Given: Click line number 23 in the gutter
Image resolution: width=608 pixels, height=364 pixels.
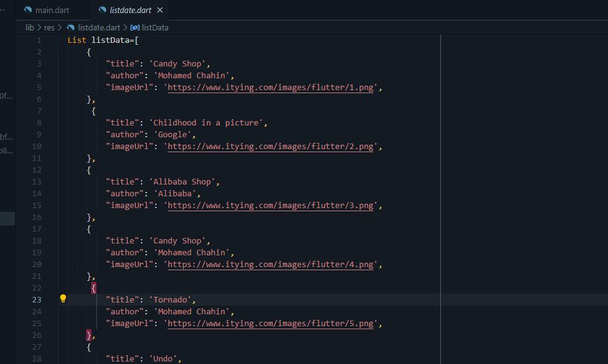Looking at the screenshot, I should coord(37,299).
